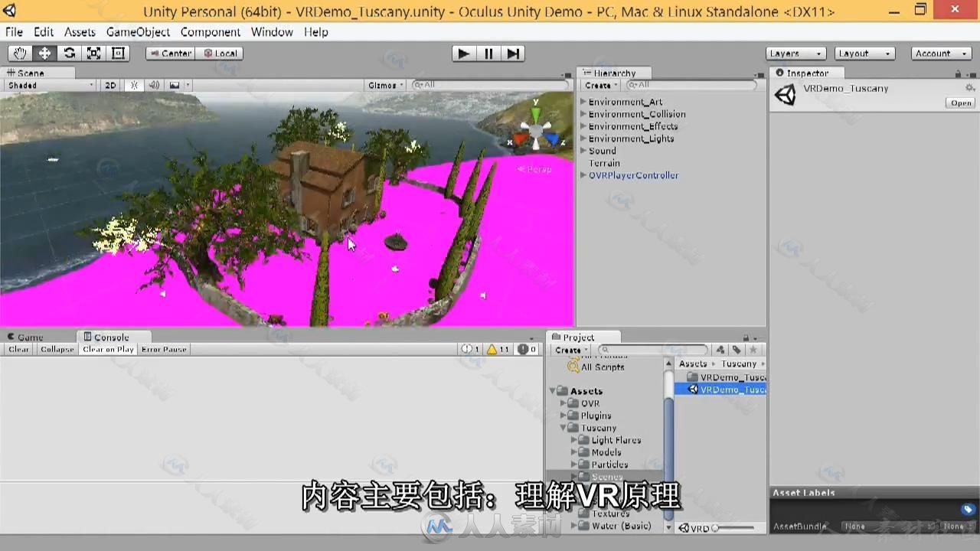980x551 pixels.
Task: Select the Move tool
Action: [44, 53]
